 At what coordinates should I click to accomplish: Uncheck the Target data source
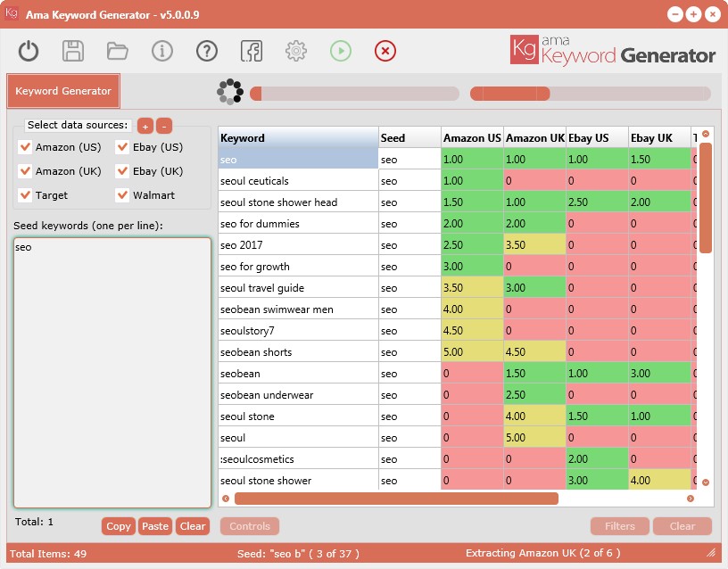coord(25,195)
